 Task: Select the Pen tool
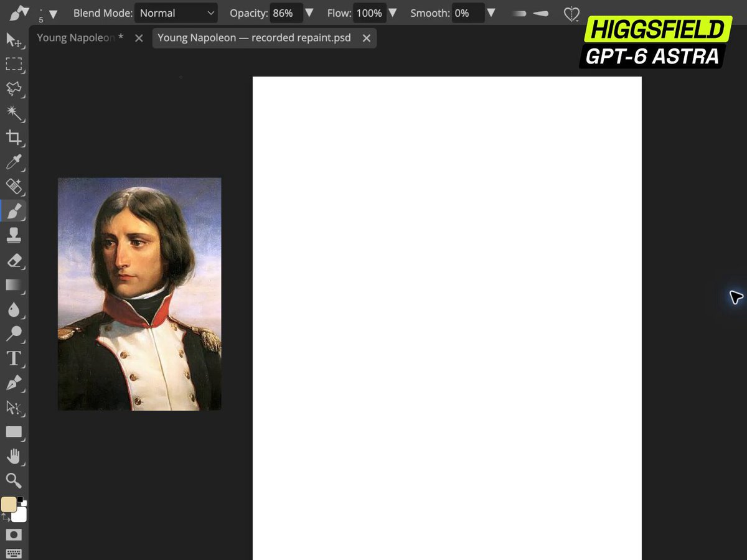point(14,383)
